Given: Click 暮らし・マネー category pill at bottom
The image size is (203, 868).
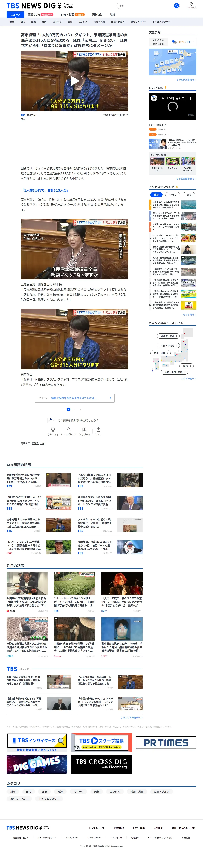Looking at the screenshot, I should 19,799.
